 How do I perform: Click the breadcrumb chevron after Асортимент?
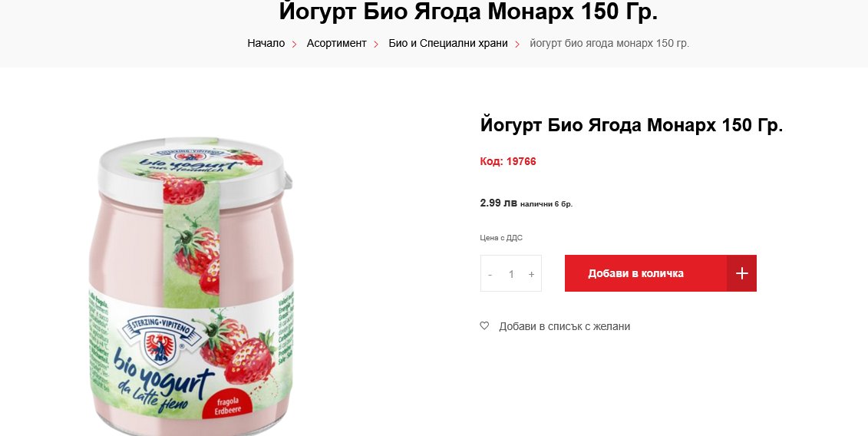pyautogui.click(x=376, y=44)
